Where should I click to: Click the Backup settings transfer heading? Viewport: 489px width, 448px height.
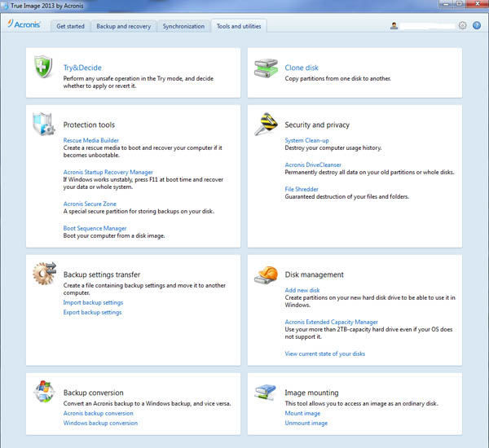tap(102, 275)
